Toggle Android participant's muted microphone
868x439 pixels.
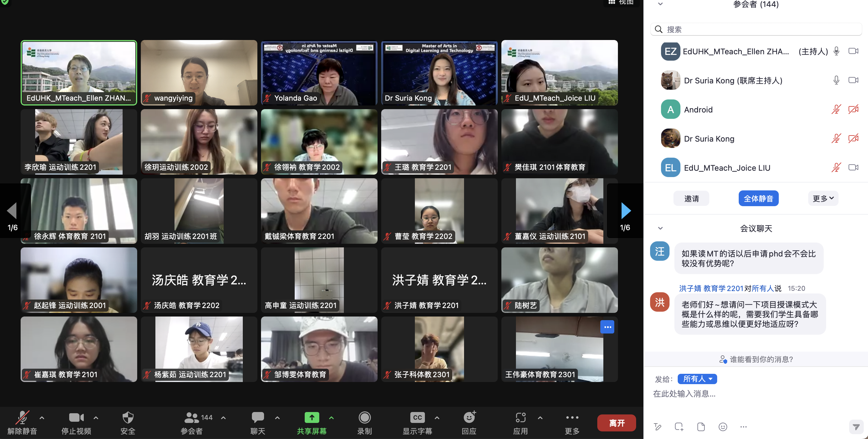pyautogui.click(x=836, y=109)
